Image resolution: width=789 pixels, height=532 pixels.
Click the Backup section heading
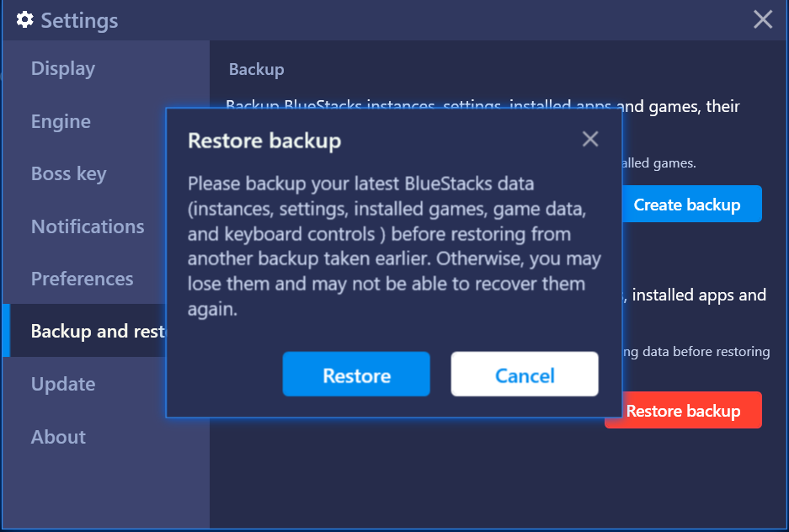256,69
